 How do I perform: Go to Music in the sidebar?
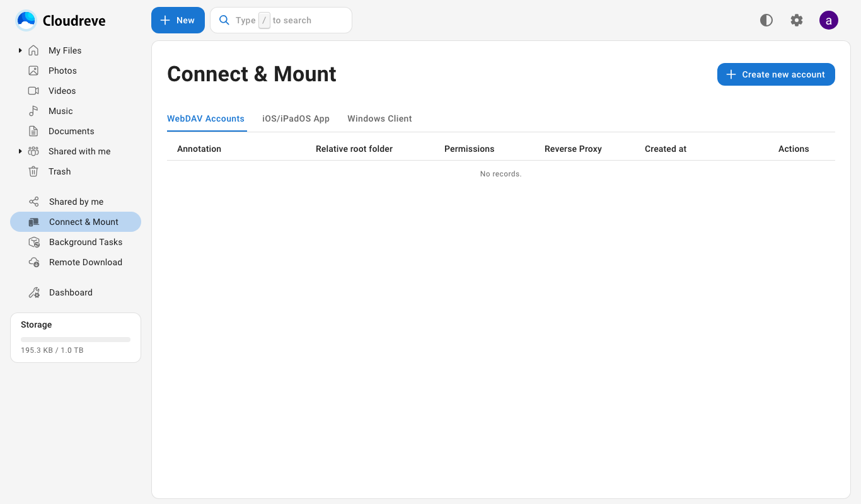coord(61,111)
